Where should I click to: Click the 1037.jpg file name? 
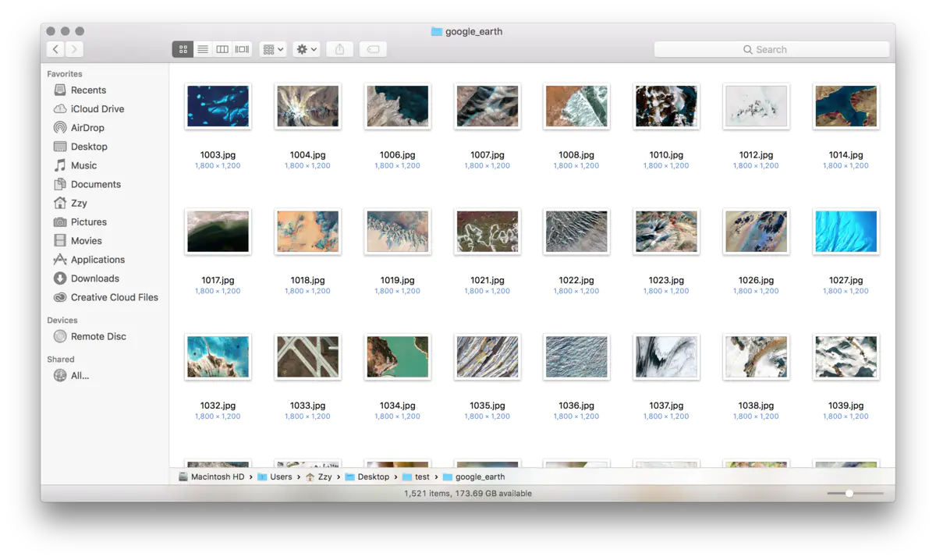666,406
